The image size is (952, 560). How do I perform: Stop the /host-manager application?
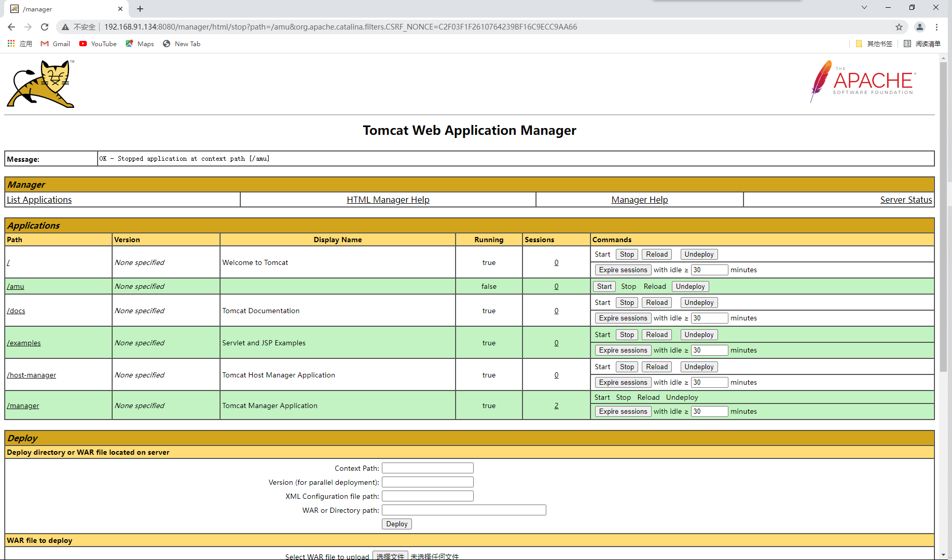point(627,367)
